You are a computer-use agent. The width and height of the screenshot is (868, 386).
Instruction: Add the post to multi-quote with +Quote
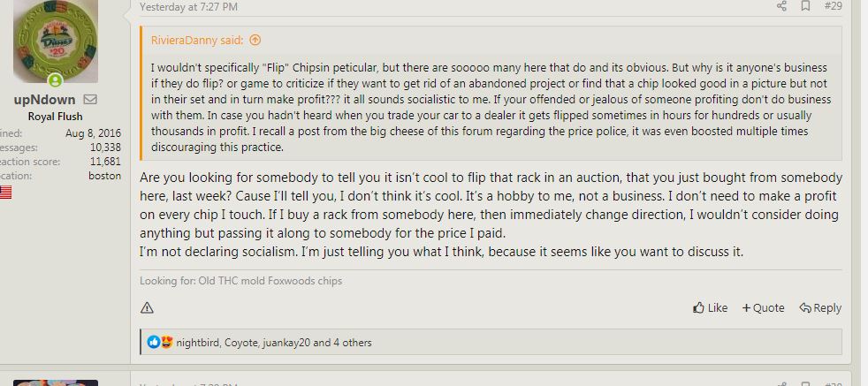pyautogui.click(x=763, y=307)
